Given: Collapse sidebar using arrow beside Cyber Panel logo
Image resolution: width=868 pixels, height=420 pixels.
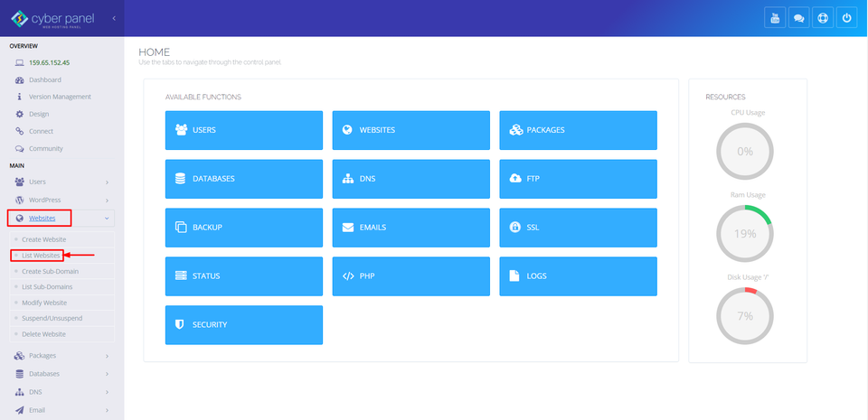Looking at the screenshot, I should pos(114,18).
